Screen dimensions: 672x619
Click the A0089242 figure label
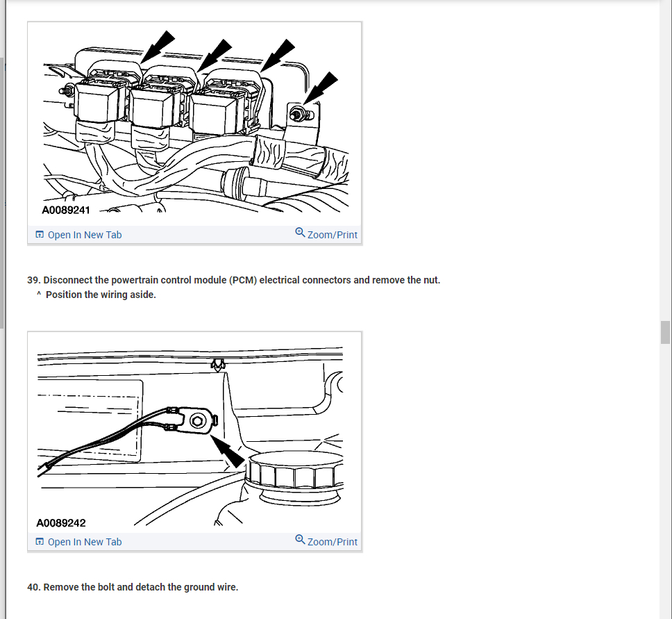click(61, 523)
